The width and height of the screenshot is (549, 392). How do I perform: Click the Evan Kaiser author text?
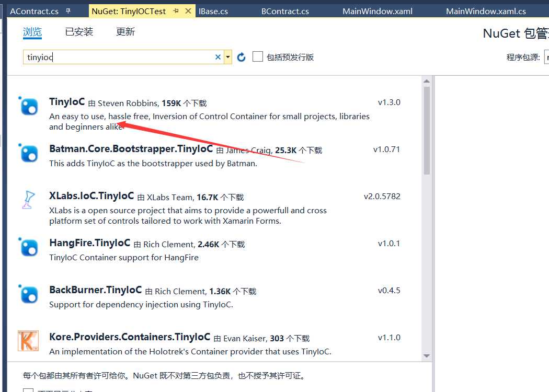tap(245, 339)
